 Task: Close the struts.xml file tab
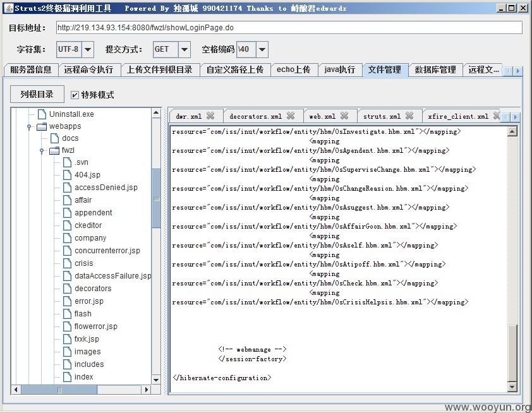tap(409, 116)
